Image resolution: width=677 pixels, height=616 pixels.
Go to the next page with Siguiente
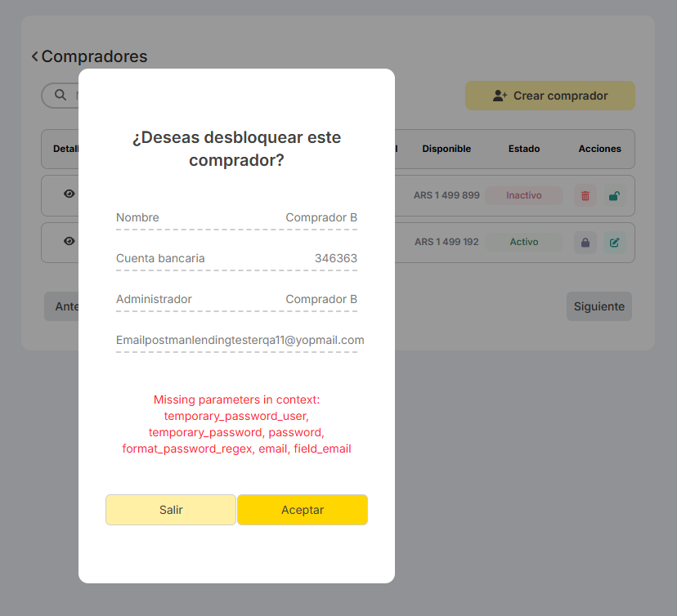point(599,306)
